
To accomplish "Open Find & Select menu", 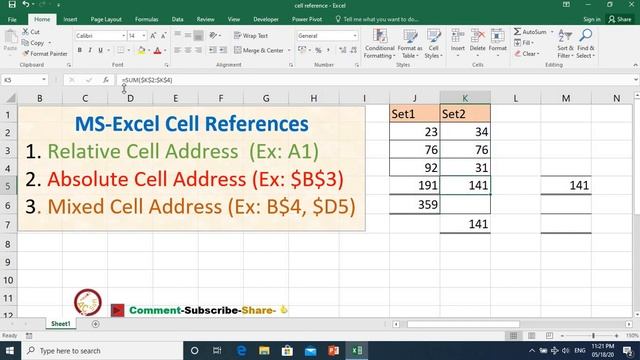I will (x=585, y=44).
